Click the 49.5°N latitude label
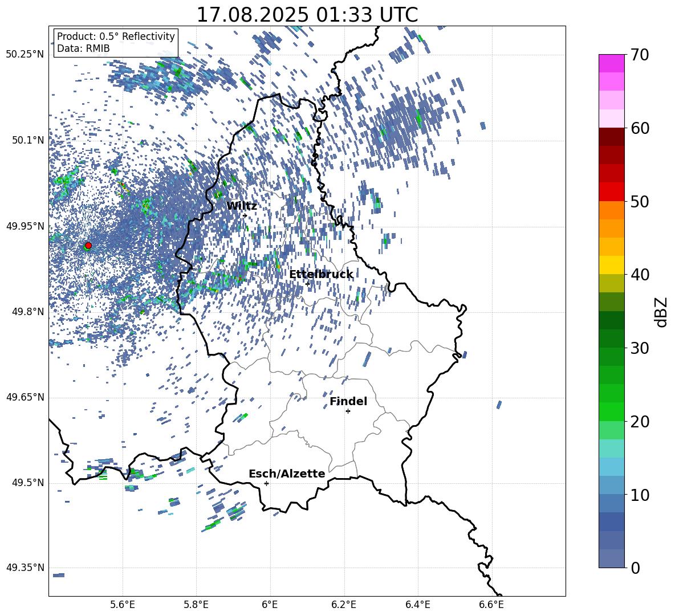This screenshot has width=675, height=616. 28,482
